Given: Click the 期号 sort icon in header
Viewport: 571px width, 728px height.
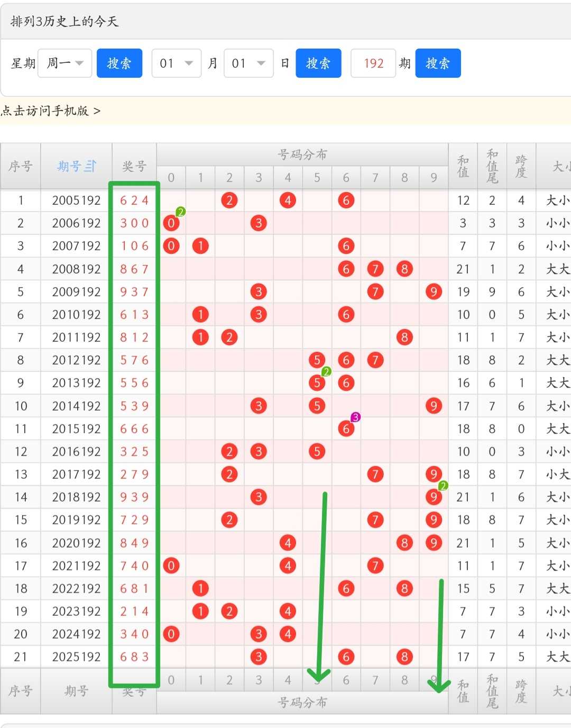Looking at the screenshot, I should 90,166.
